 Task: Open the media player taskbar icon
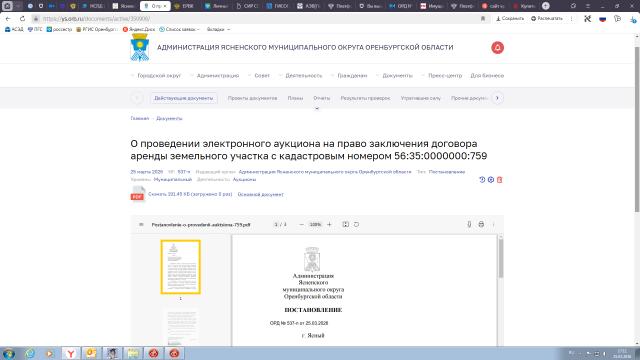pos(50,353)
